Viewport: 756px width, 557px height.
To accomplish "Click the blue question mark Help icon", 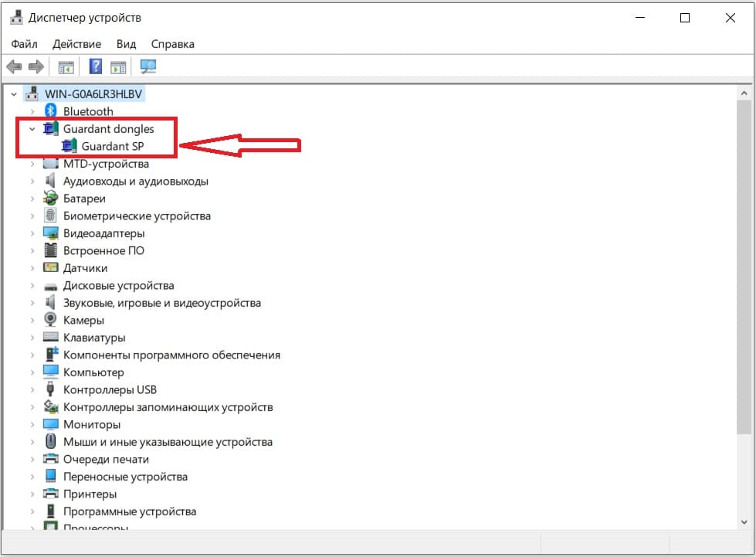I will tap(96, 67).
